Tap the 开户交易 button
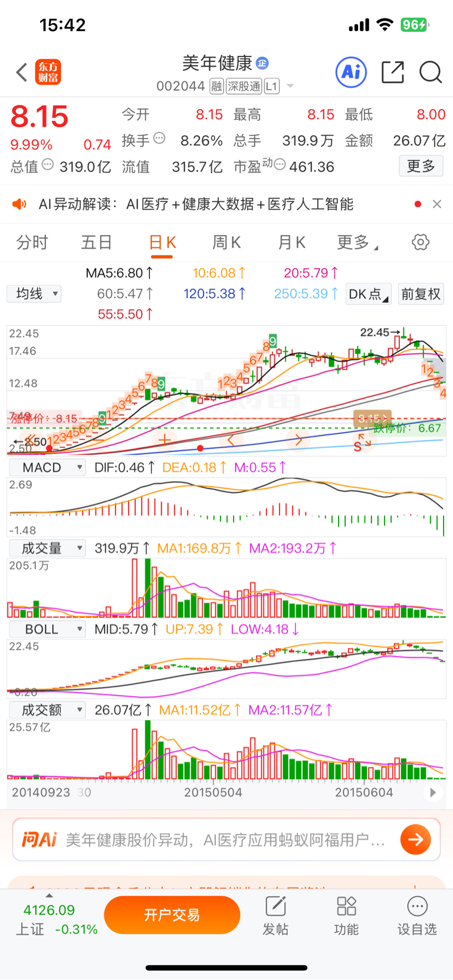 [x=172, y=915]
